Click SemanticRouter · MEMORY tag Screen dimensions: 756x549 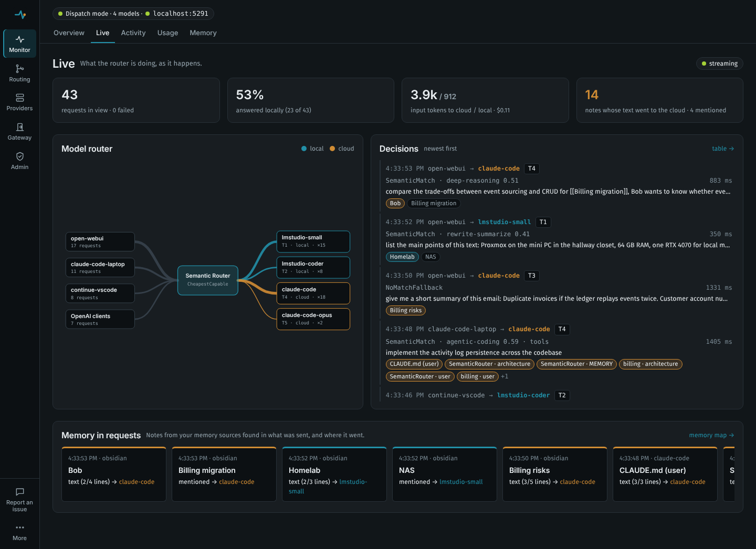(x=576, y=364)
